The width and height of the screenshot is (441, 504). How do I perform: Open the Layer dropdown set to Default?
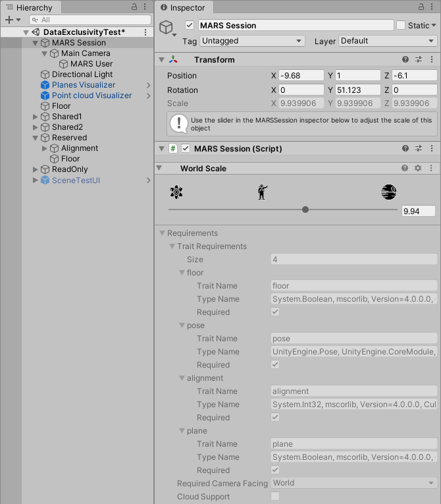click(x=388, y=41)
